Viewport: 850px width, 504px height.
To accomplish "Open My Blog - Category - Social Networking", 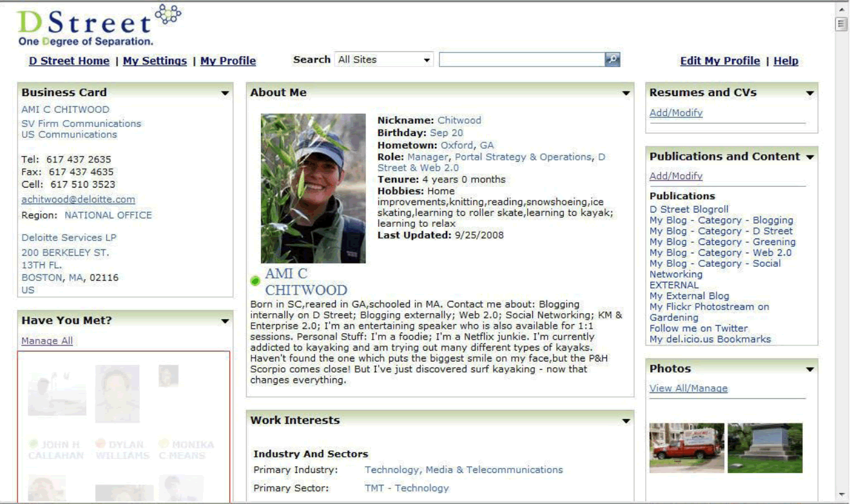I will point(715,269).
